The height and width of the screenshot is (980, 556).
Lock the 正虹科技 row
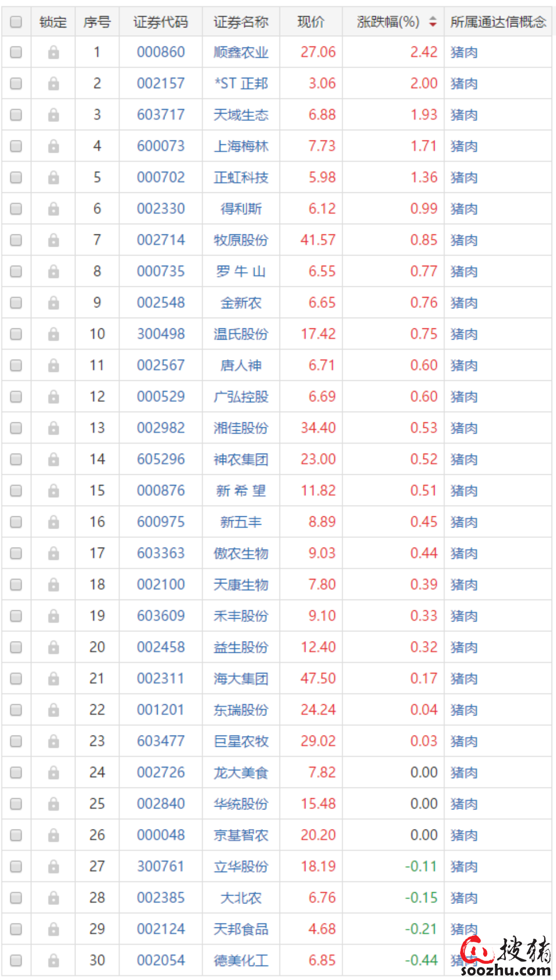coord(53,178)
